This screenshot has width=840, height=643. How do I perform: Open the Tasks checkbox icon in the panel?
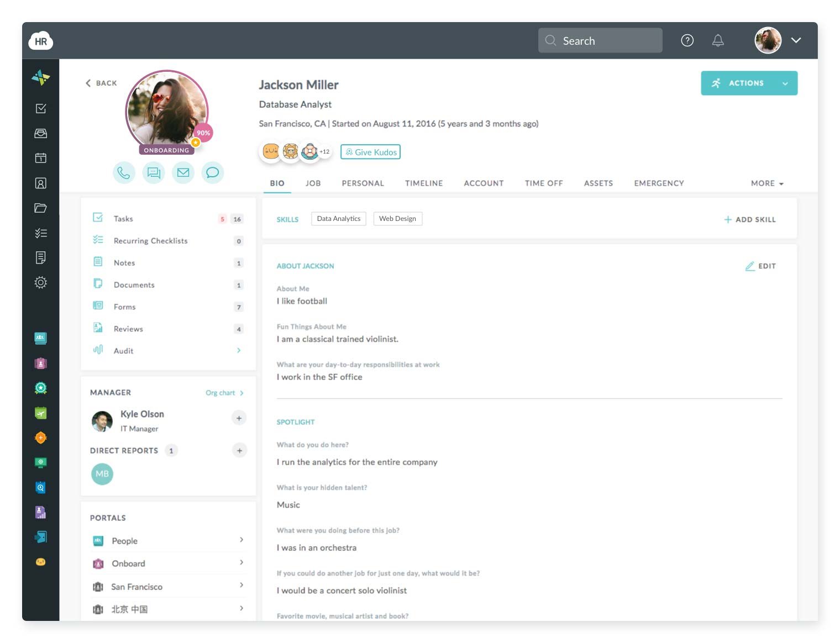[x=98, y=218]
